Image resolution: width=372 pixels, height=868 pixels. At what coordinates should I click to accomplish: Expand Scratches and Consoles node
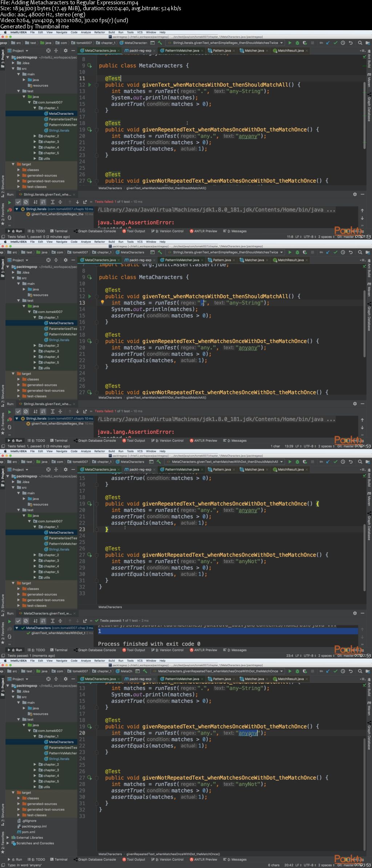click(8, 843)
